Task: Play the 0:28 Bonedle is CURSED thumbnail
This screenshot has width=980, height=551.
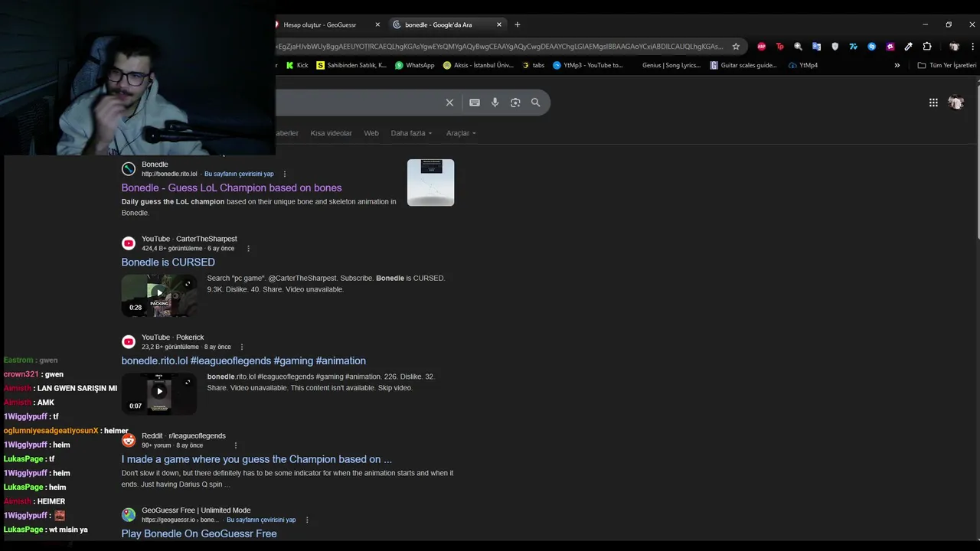Action: click(159, 295)
